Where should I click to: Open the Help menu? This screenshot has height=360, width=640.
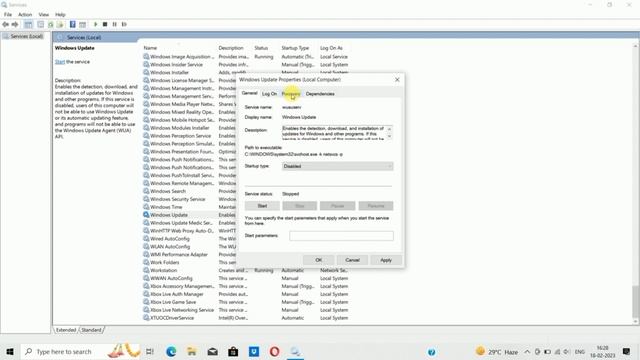click(x=60, y=14)
